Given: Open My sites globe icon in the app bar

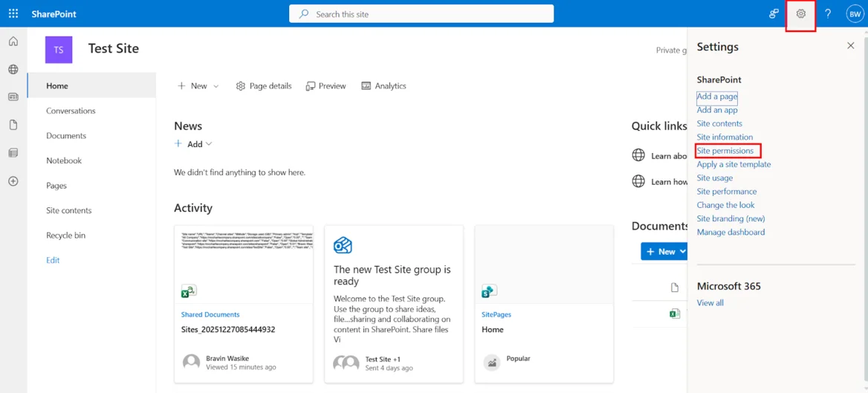Looking at the screenshot, I should click(x=13, y=69).
